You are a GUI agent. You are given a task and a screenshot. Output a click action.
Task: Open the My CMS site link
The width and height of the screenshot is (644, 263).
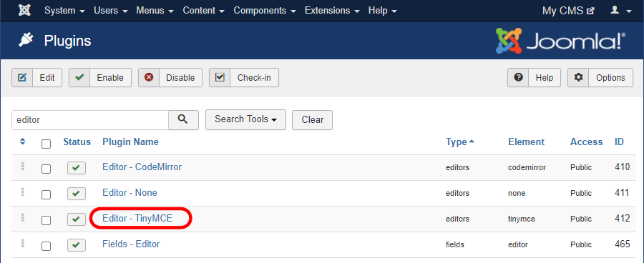(x=568, y=11)
